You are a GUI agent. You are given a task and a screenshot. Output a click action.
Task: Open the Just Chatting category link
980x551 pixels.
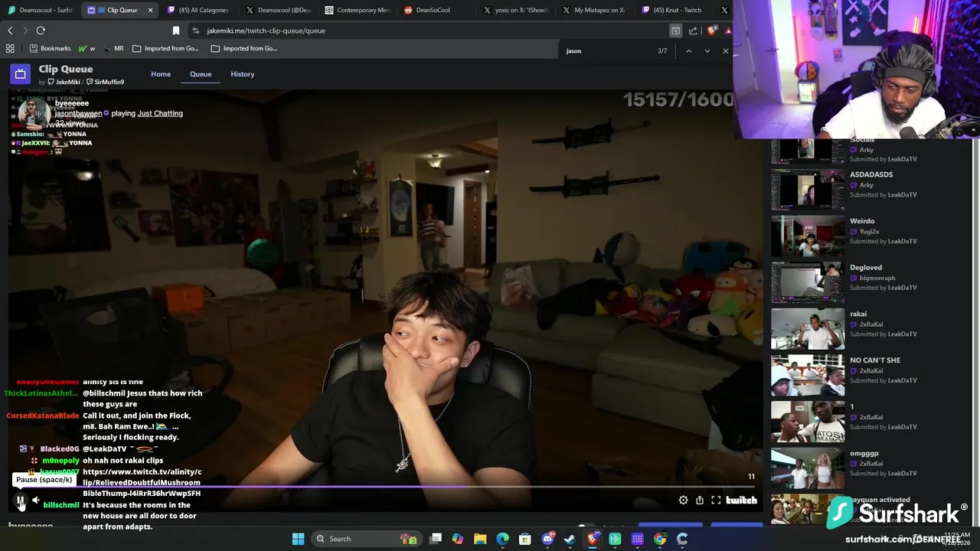pyautogui.click(x=160, y=113)
